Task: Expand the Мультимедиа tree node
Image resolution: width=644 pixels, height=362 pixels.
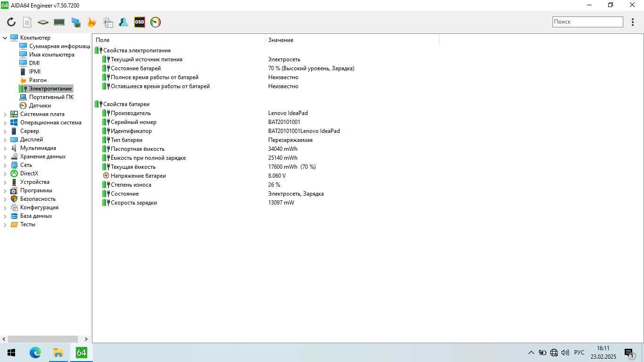Action: tap(5, 148)
